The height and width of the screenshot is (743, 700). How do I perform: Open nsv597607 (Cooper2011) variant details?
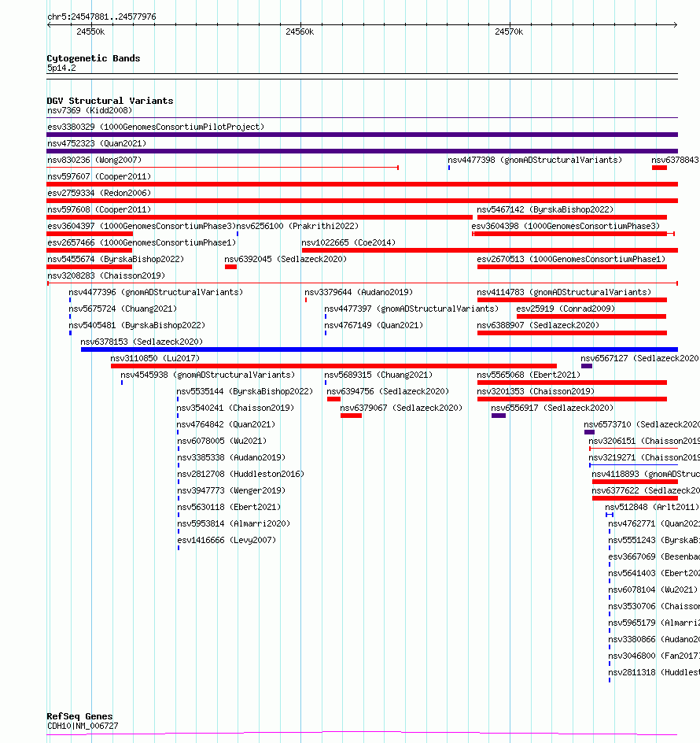point(99,177)
